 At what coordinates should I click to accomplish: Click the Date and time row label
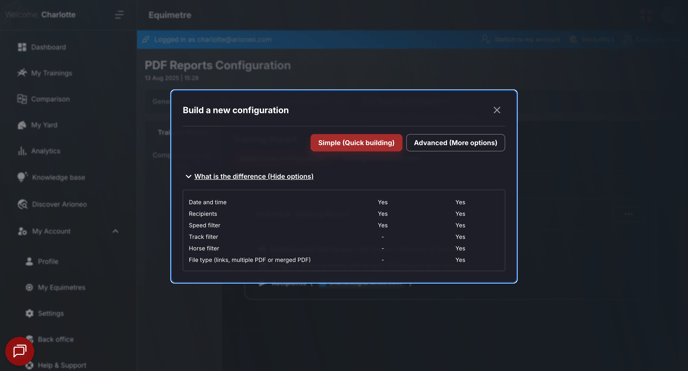pyautogui.click(x=208, y=202)
